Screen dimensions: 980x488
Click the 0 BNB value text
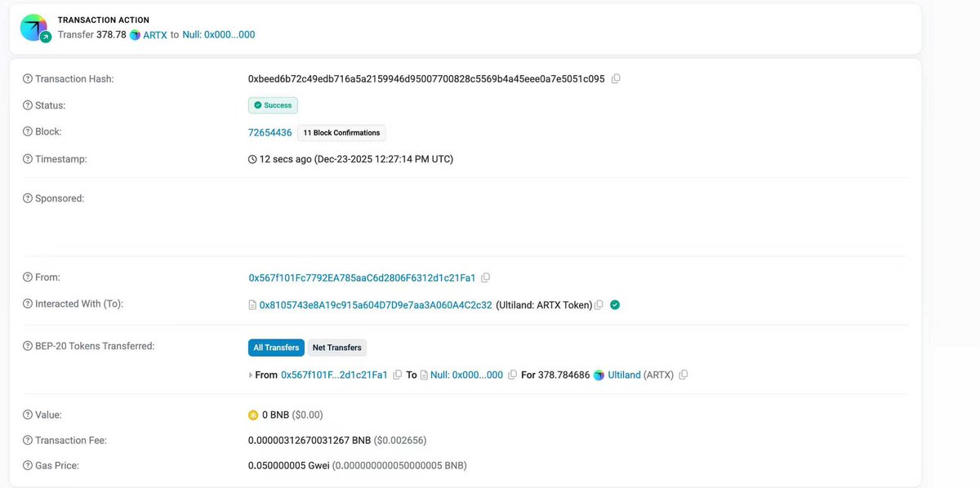pyautogui.click(x=275, y=415)
